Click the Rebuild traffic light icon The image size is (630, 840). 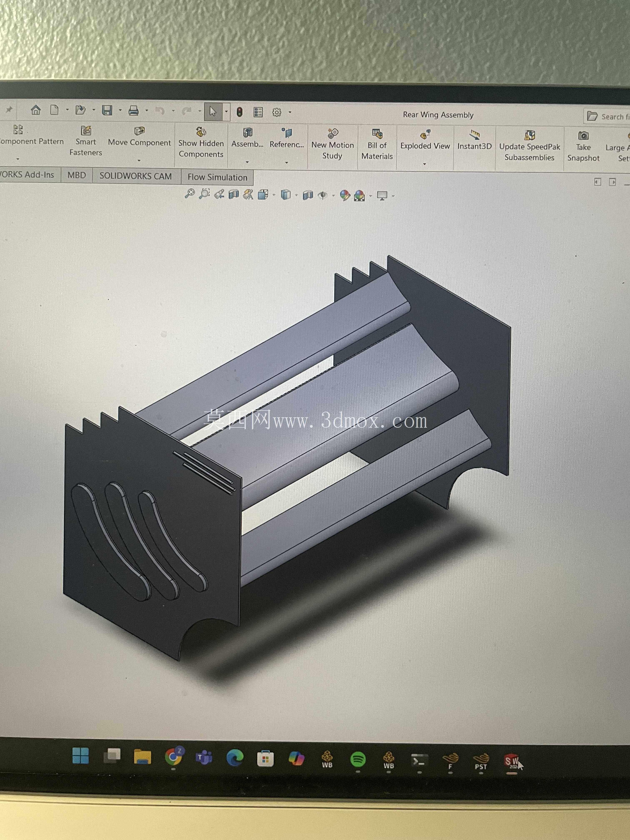click(x=240, y=112)
